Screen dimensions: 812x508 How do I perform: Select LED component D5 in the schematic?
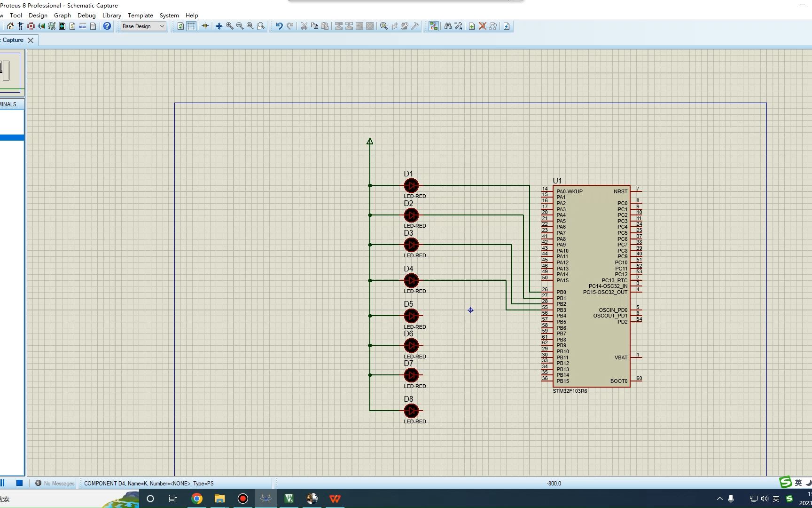point(411,316)
